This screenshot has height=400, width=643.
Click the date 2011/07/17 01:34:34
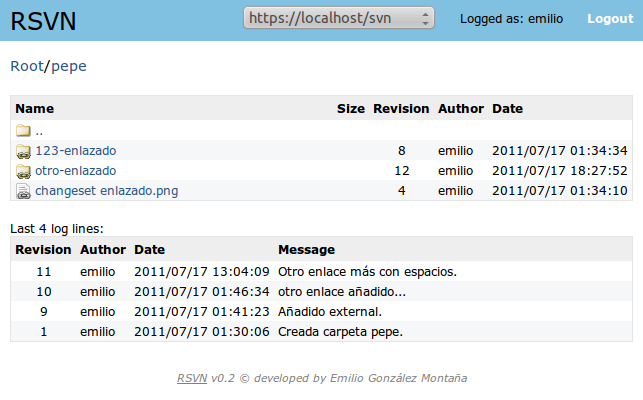(560, 151)
